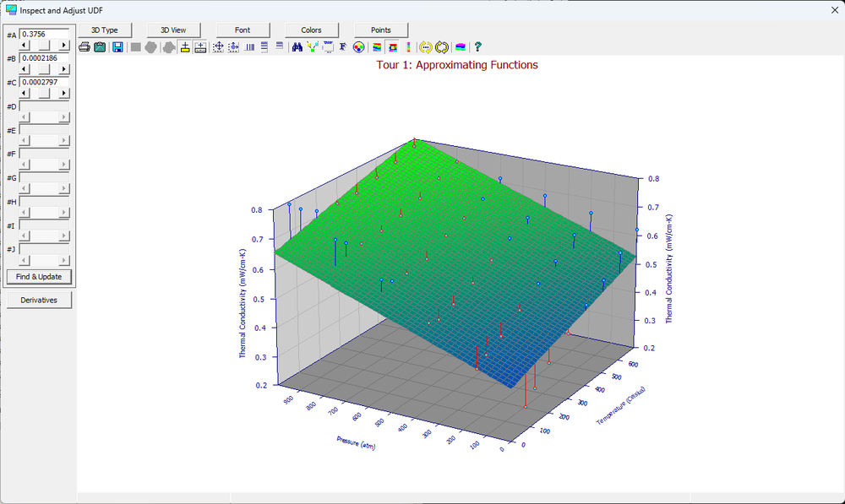Click the color wheel circle icon

pos(358,47)
